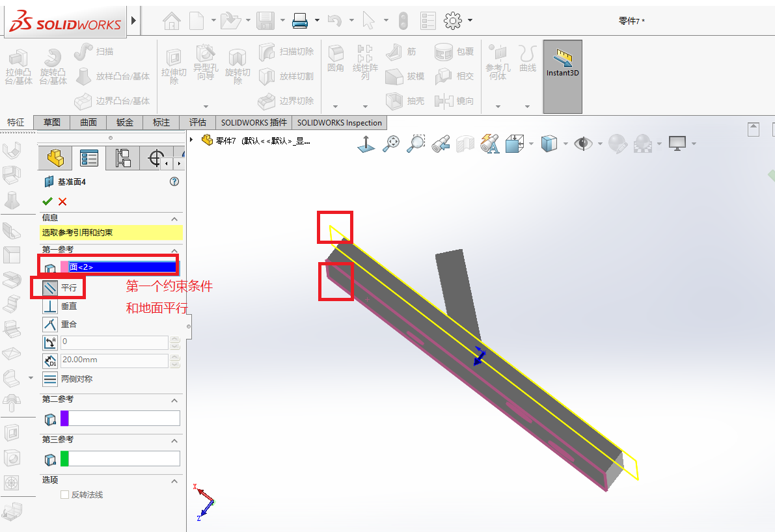Confirm plane with green checkmark
Screen dimensions: 775x532
[x=48, y=201]
